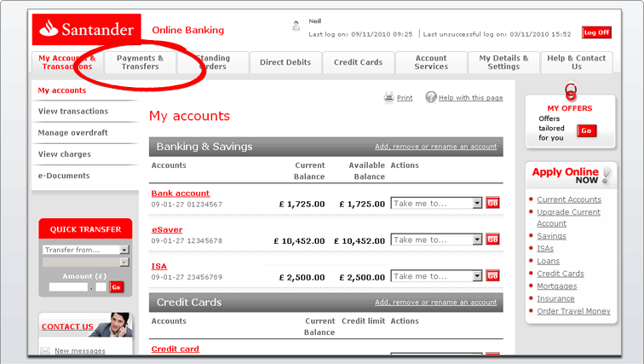Open the ISAs link under Apply Online
Screen dimensions: 644x364
pyautogui.click(x=545, y=249)
